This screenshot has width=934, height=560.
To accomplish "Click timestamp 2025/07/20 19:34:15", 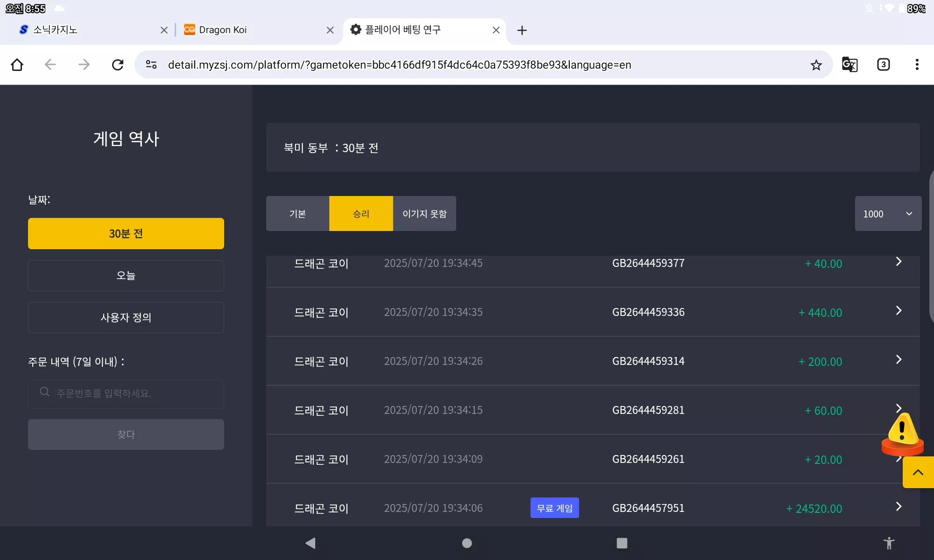I will coord(433,410).
